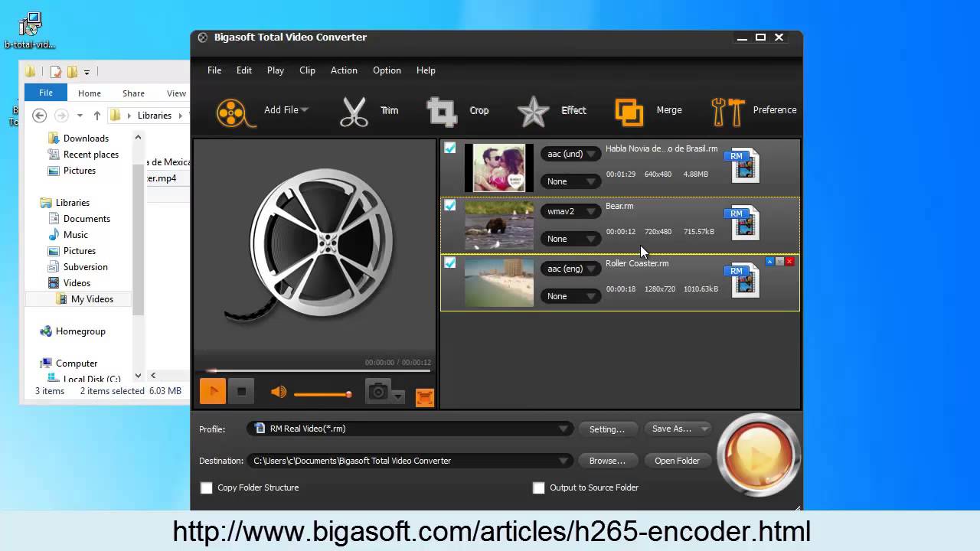Image resolution: width=980 pixels, height=551 pixels.
Task: Select the Roller Coaster beach thumbnail
Action: 499,282
